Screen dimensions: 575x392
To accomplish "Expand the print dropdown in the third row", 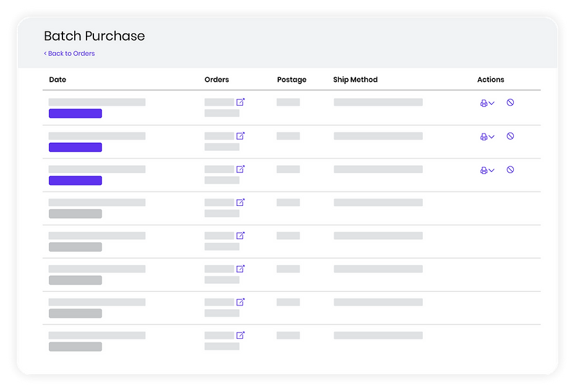I will coord(487,170).
